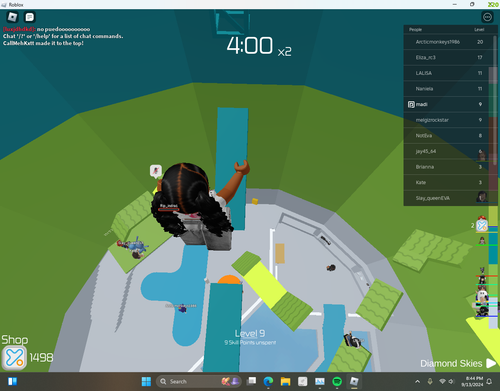
Task: Click the chat commands help line
Action: (x=63, y=36)
